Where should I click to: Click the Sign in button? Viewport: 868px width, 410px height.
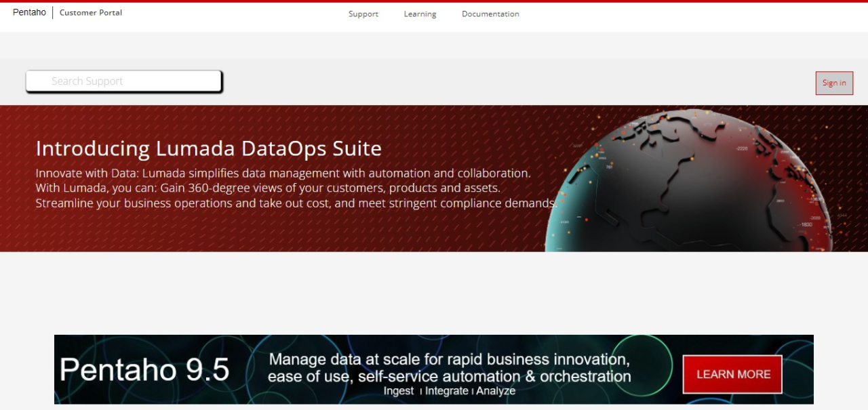click(834, 83)
